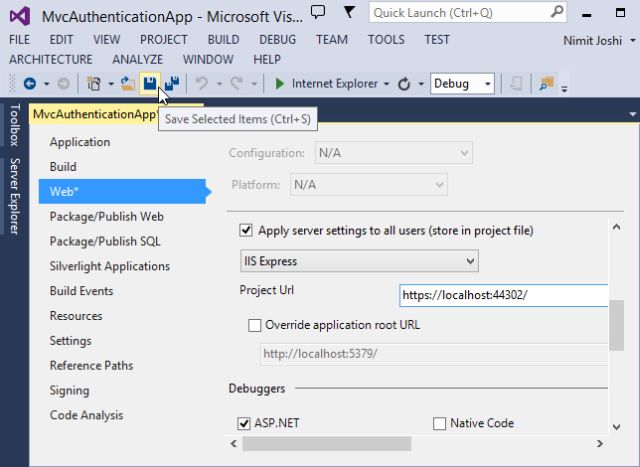
Task: Click the Navigate Backward arrow button
Action: pos(30,84)
